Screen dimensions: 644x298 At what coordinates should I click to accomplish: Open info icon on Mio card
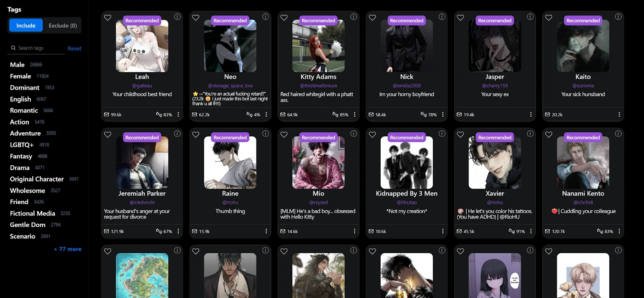(354, 133)
